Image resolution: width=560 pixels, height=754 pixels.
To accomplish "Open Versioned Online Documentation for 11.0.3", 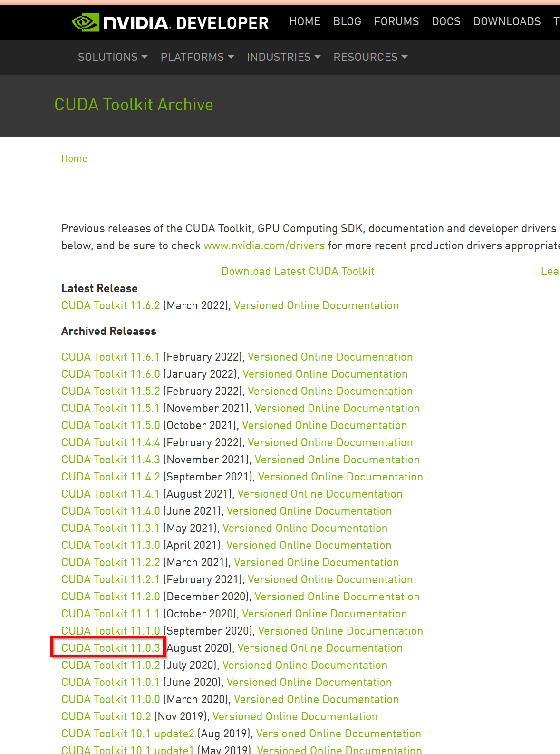I will coord(320,648).
